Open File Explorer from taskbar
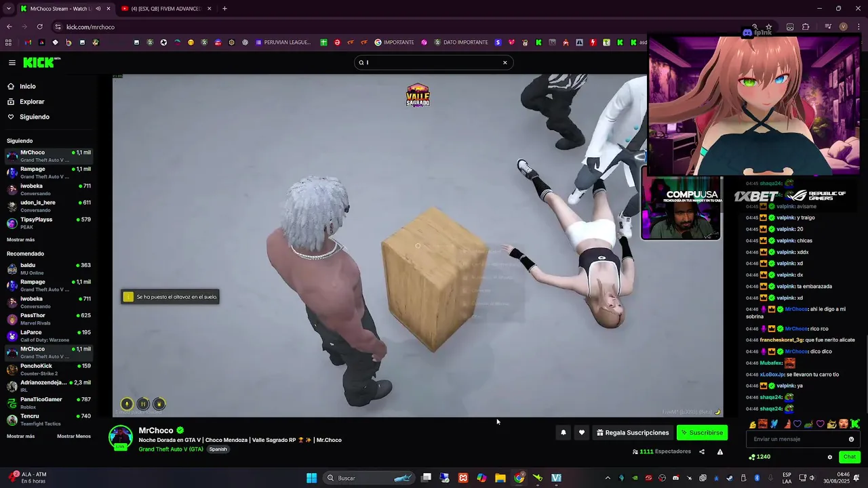The width and height of the screenshot is (868, 488). [500, 478]
